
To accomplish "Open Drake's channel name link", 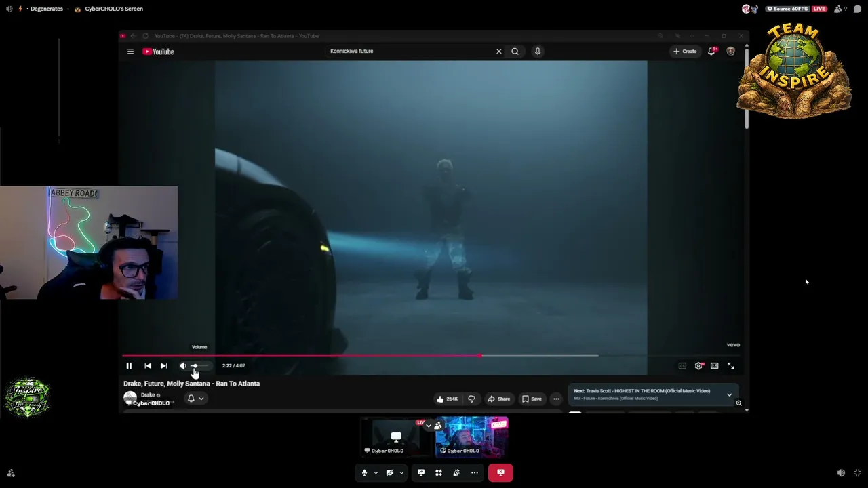I will [148, 394].
